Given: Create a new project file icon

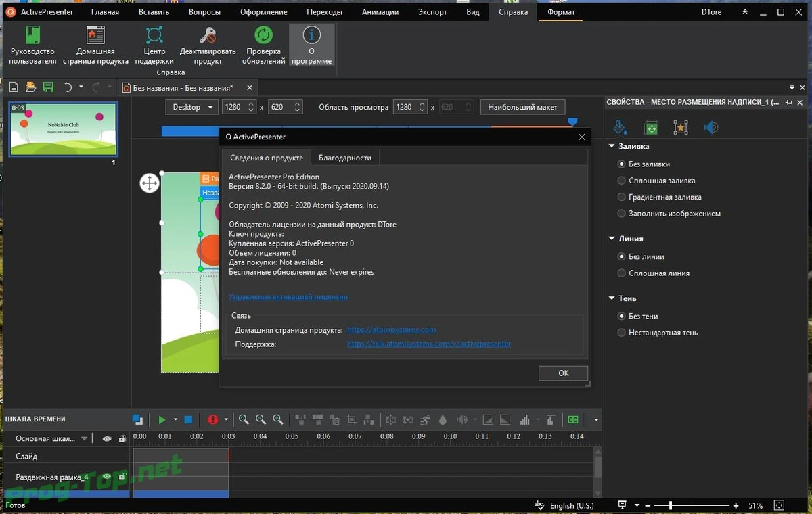Looking at the screenshot, I should [x=14, y=87].
